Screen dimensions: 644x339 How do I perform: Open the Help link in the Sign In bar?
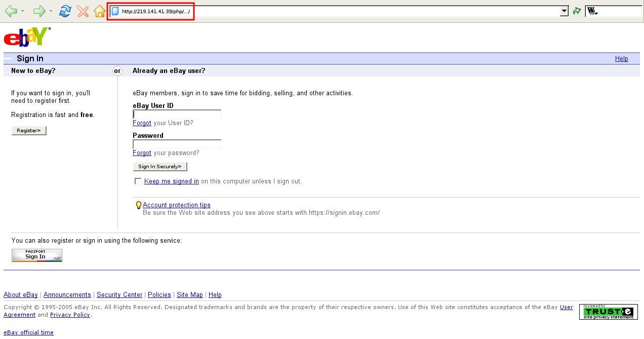(621, 59)
